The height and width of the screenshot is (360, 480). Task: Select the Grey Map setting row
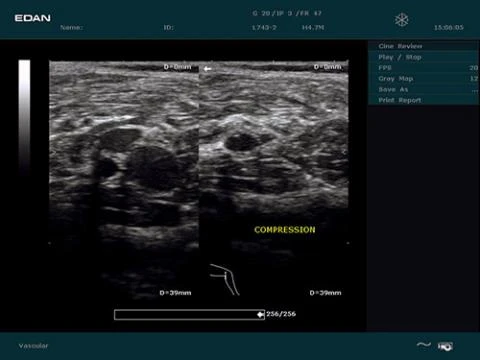(424, 79)
